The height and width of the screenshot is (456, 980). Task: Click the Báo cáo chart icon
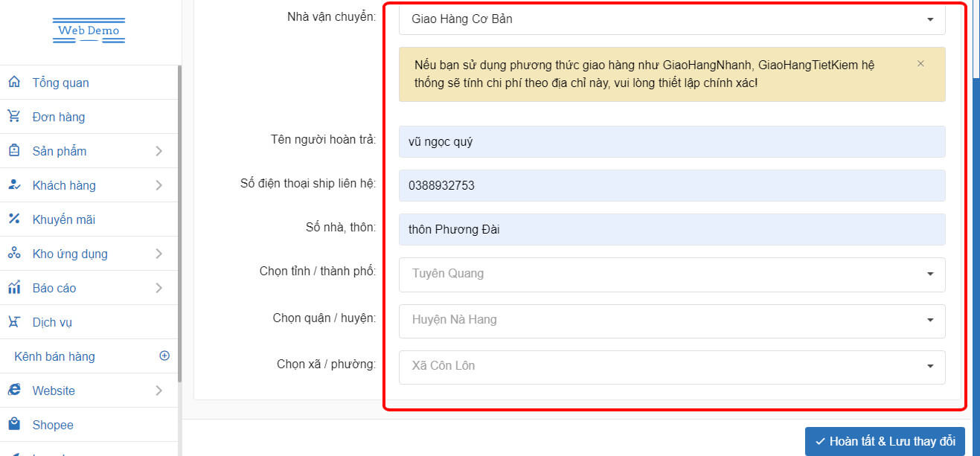click(x=14, y=287)
